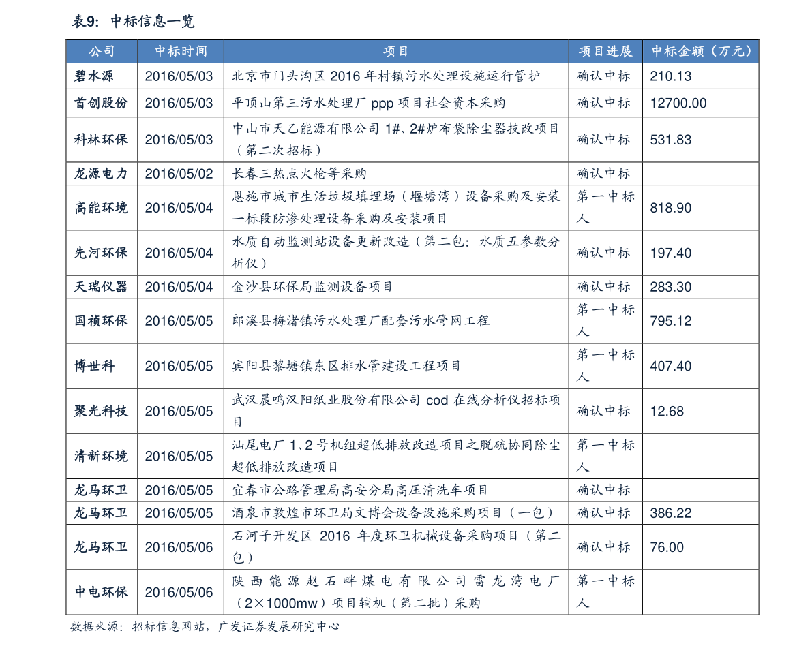Click company cell 清新环境

101,456
